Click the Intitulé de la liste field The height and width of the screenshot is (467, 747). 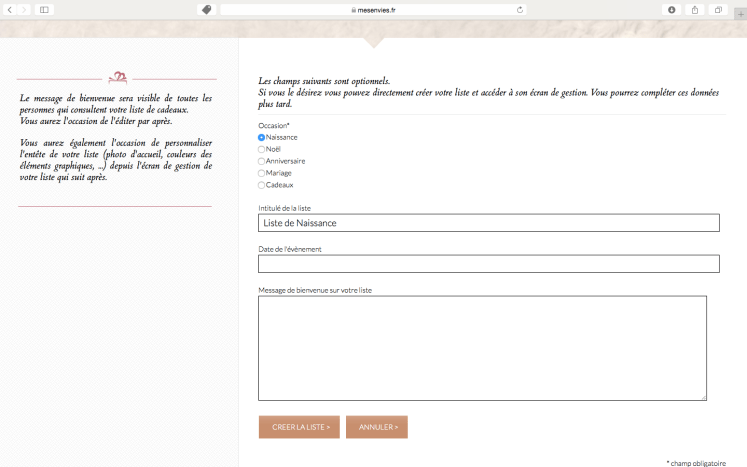(488, 223)
